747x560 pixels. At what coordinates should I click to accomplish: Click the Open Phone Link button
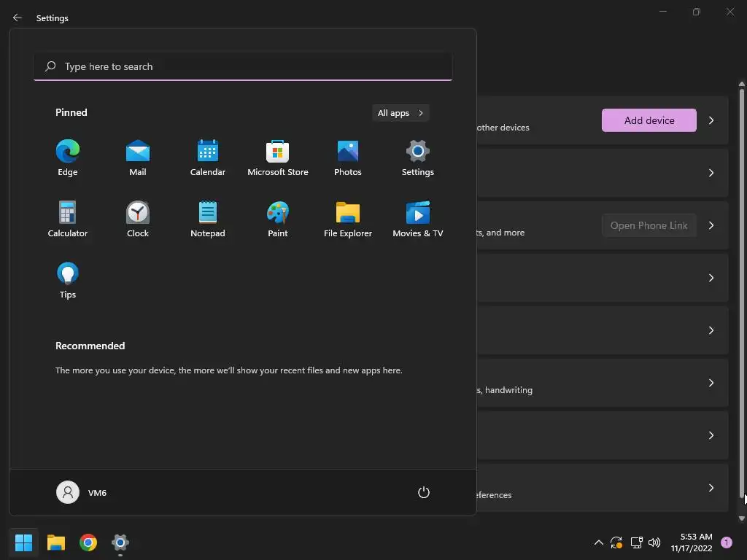point(649,225)
